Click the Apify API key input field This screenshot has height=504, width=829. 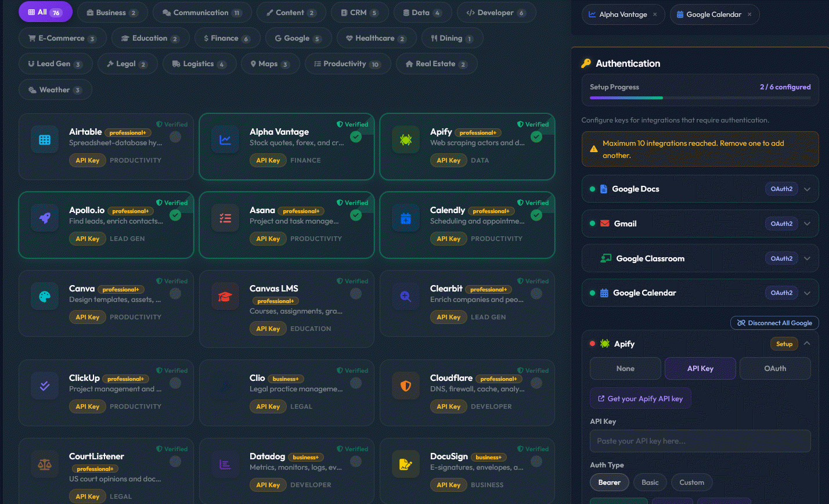tap(700, 441)
